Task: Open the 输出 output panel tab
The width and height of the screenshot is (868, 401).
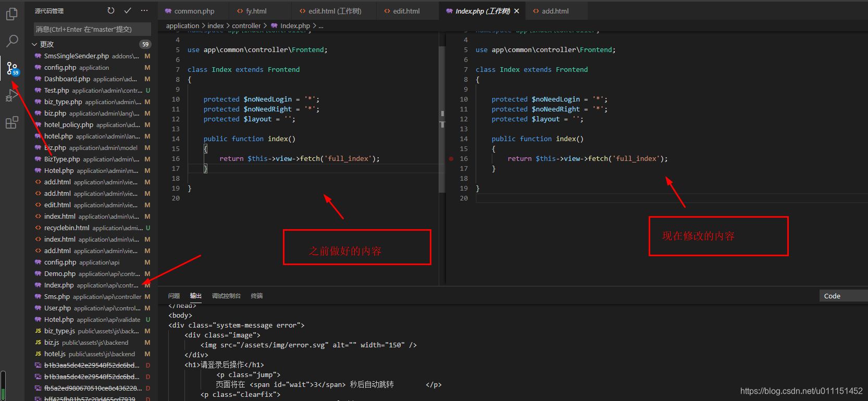Action: [196, 296]
